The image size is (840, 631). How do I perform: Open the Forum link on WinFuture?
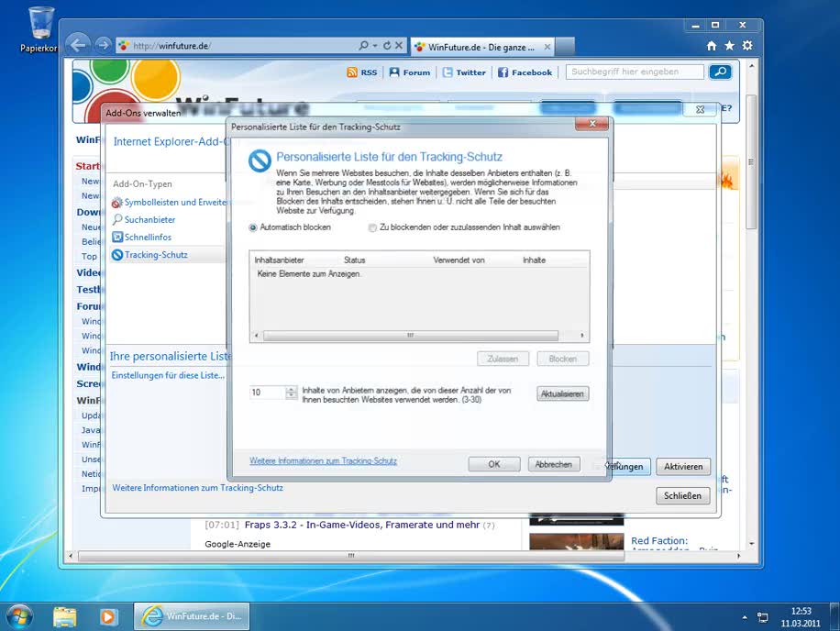410,72
